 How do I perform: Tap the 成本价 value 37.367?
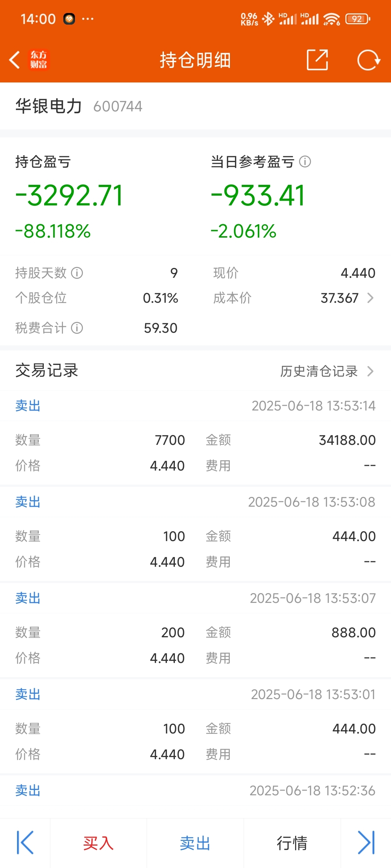339,298
